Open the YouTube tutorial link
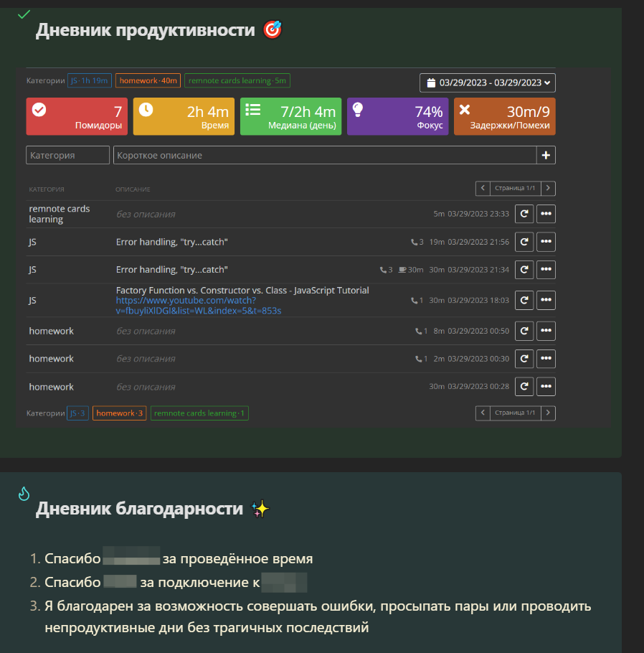Viewport: 644px width, 653px height. point(199,306)
